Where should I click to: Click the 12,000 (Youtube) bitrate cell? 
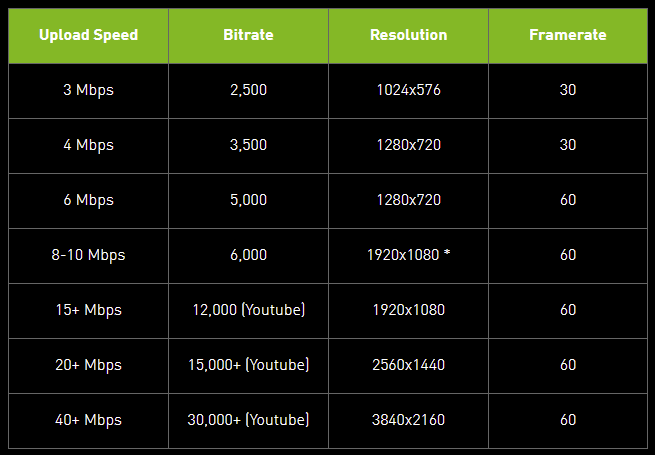(x=248, y=310)
